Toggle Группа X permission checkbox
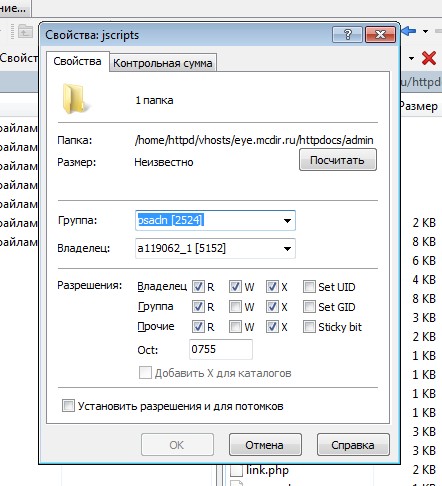Viewport: 442px width, 486px height. [272, 307]
